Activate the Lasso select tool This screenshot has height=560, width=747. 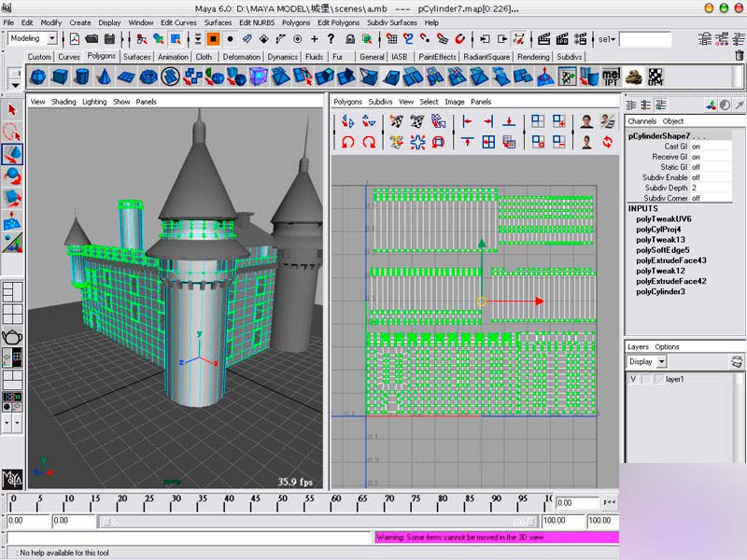[12, 132]
